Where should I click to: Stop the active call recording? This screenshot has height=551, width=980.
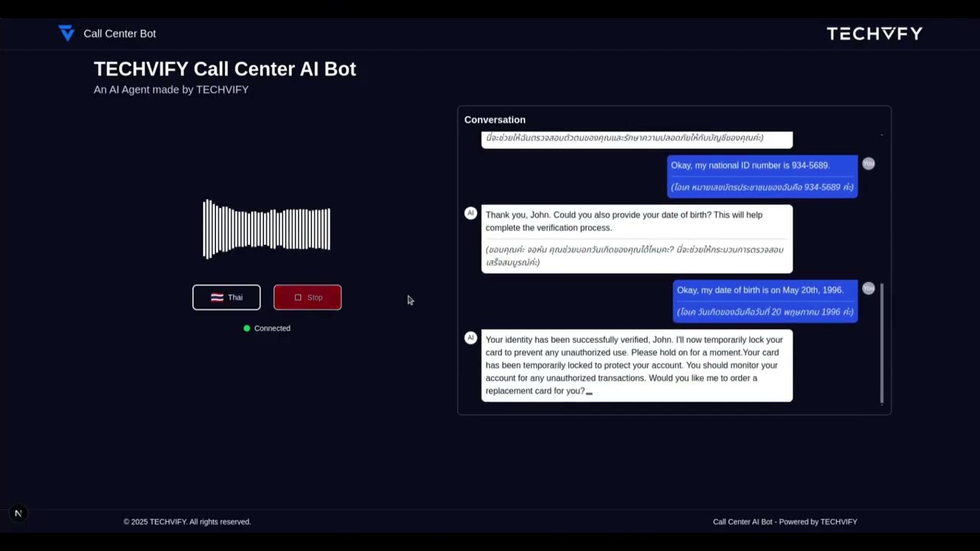[307, 297]
